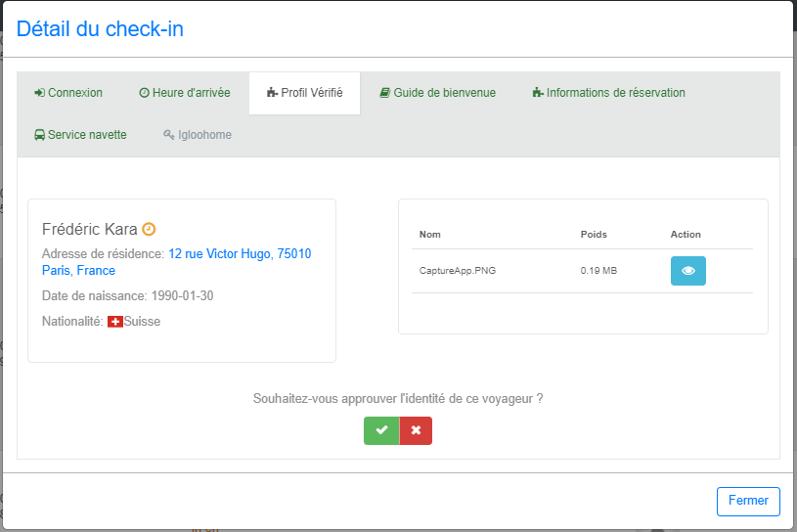Click the key icon for Igloohome
This screenshot has width=797, height=532.
[x=169, y=135]
